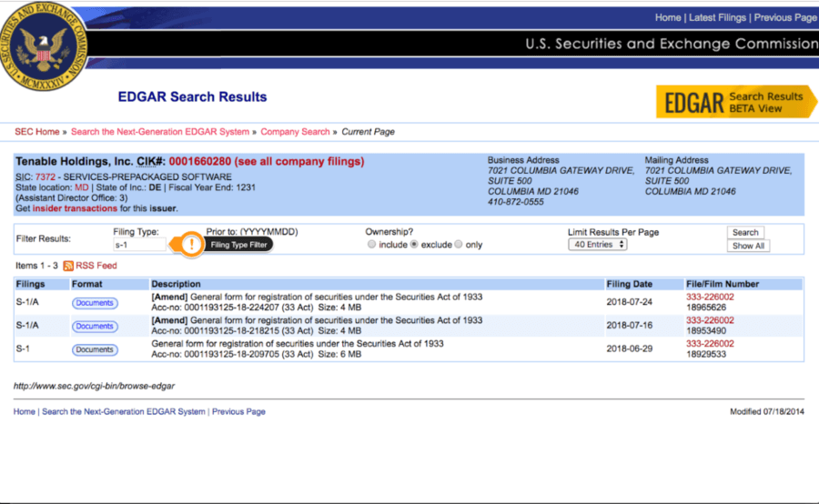Click Previous Page in the footer
This screenshot has height=504, width=819.
238,411
